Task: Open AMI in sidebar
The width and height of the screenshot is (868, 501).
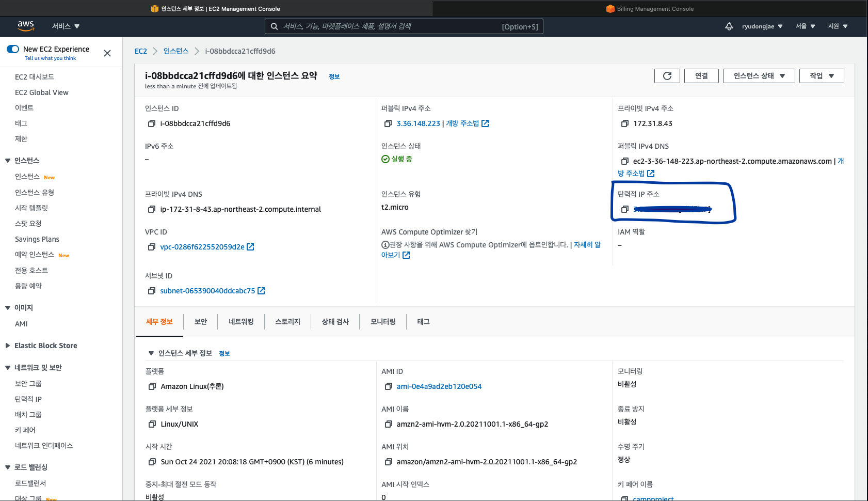Action: point(21,324)
